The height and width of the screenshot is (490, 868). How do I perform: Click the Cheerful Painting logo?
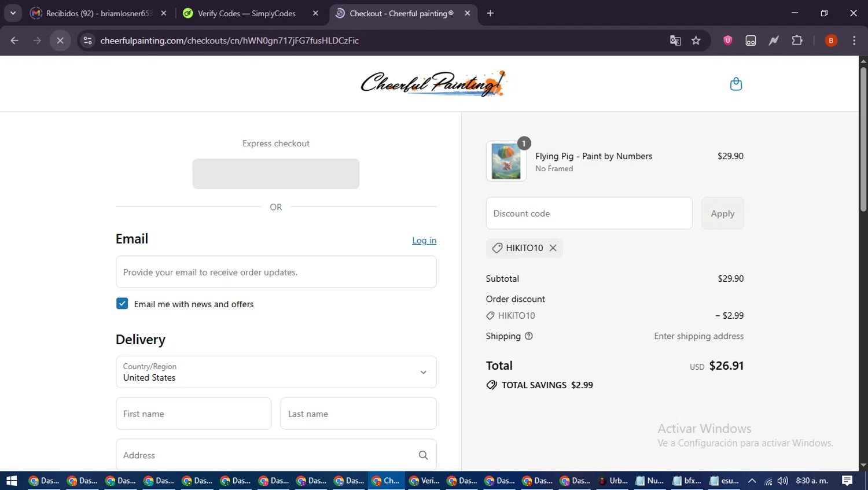(x=433, y=84)
